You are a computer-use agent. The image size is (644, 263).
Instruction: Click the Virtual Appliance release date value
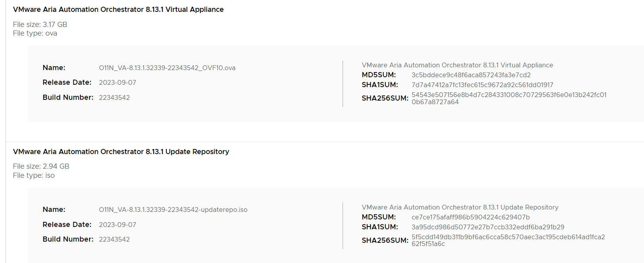(x=117, y=82)
